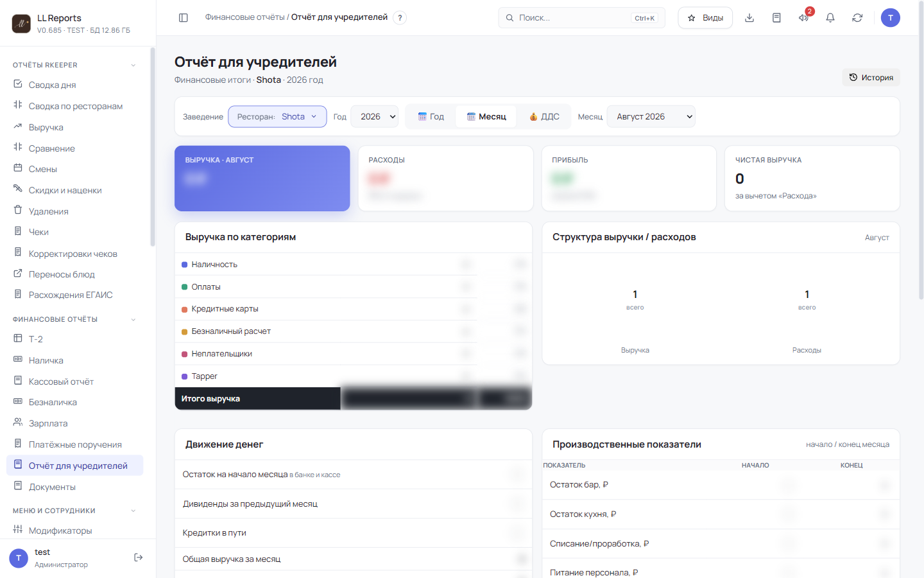Click the download icon in header
924x578 pixels.
tap(749, 18)
